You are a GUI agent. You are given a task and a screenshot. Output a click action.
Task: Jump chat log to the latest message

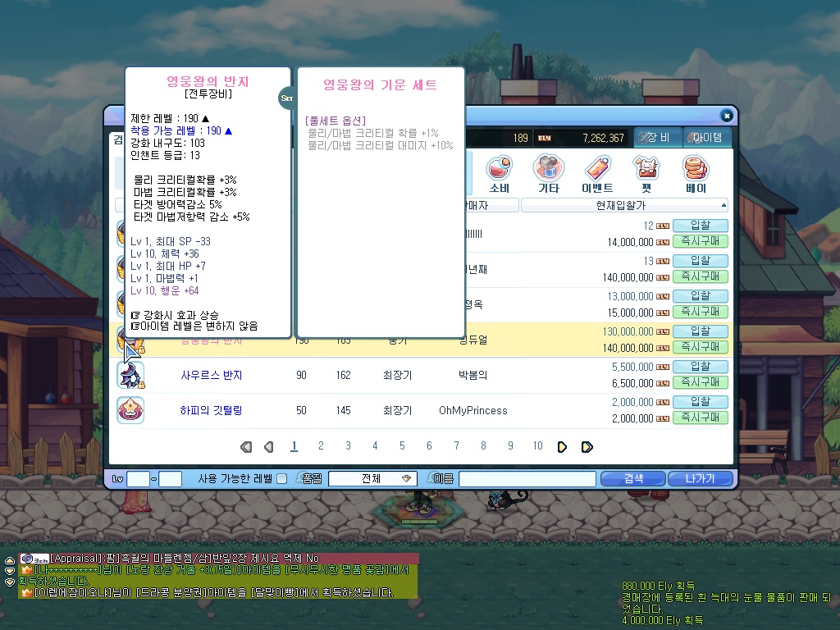coord(10,582)
